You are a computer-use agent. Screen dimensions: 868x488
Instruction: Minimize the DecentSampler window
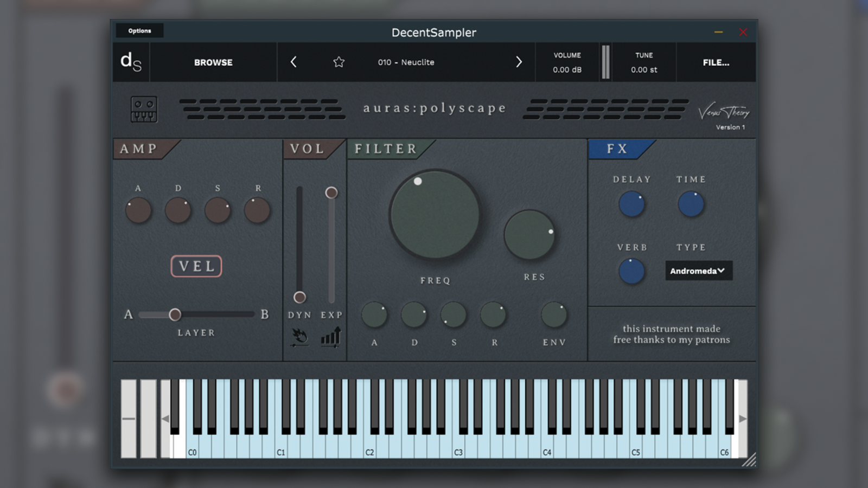tap(718, 32)
